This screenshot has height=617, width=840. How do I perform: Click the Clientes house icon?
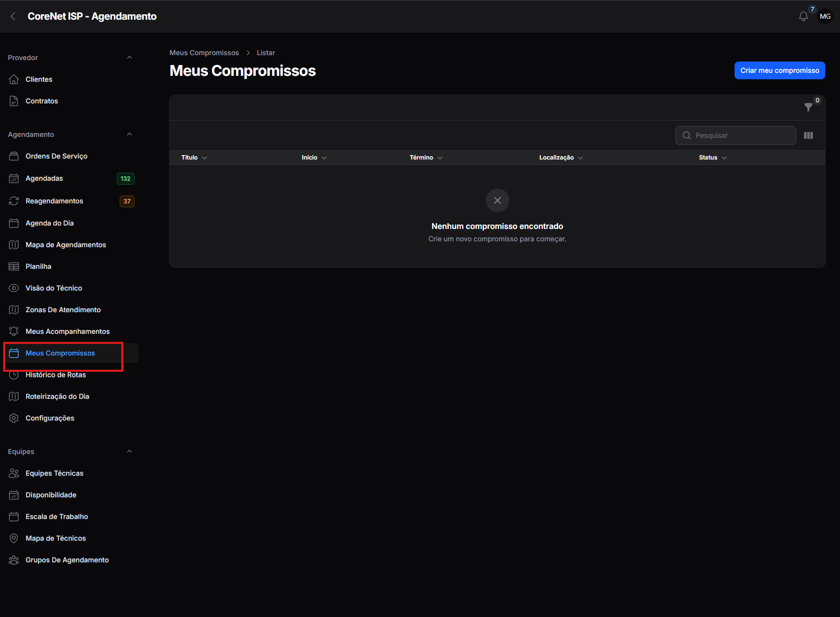point(14,79)
